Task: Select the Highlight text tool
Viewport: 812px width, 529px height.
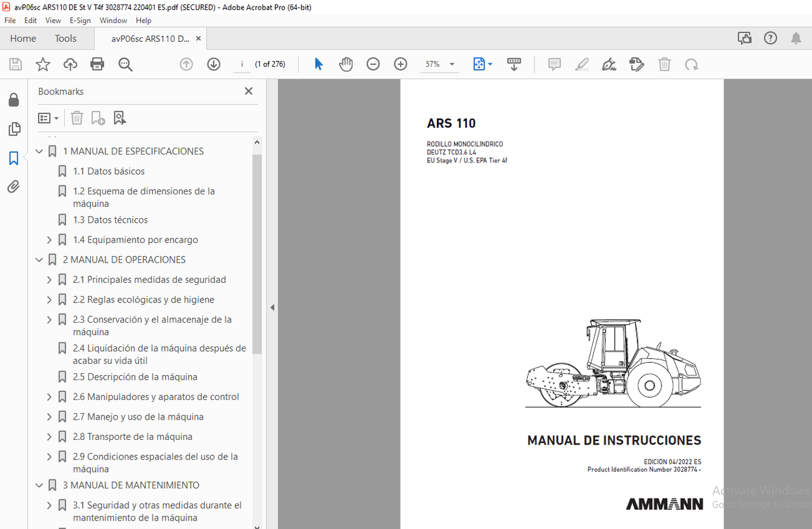Action: pos(581,64)
